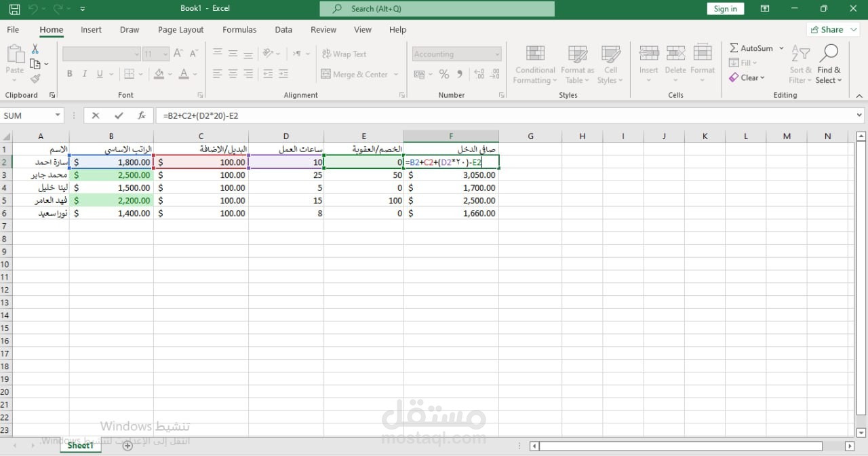
Task: Toggle Center horizontal alignment
Action: coord(233,74)
